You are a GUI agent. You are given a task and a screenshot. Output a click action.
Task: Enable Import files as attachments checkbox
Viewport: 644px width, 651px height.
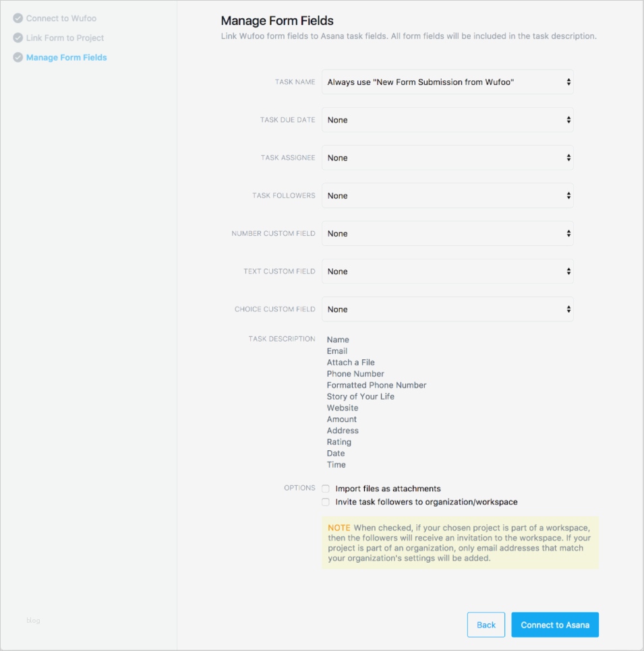click(x=326, y=489)
